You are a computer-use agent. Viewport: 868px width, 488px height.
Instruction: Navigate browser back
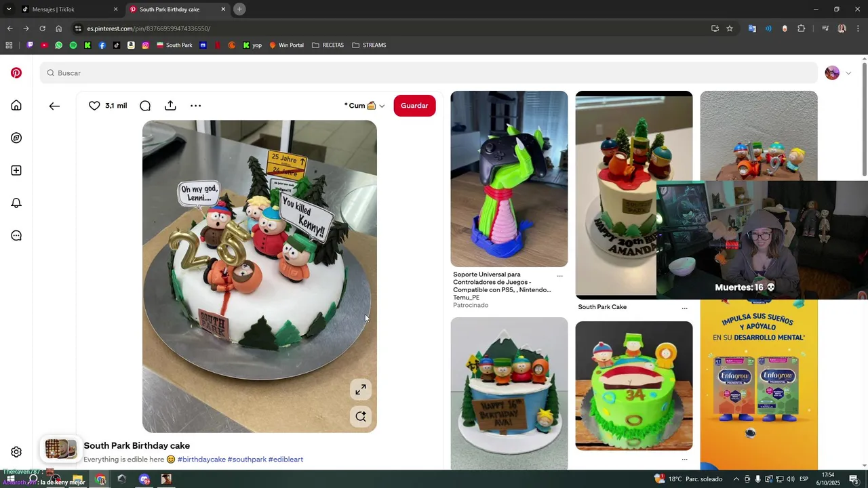tap(9, 28)
